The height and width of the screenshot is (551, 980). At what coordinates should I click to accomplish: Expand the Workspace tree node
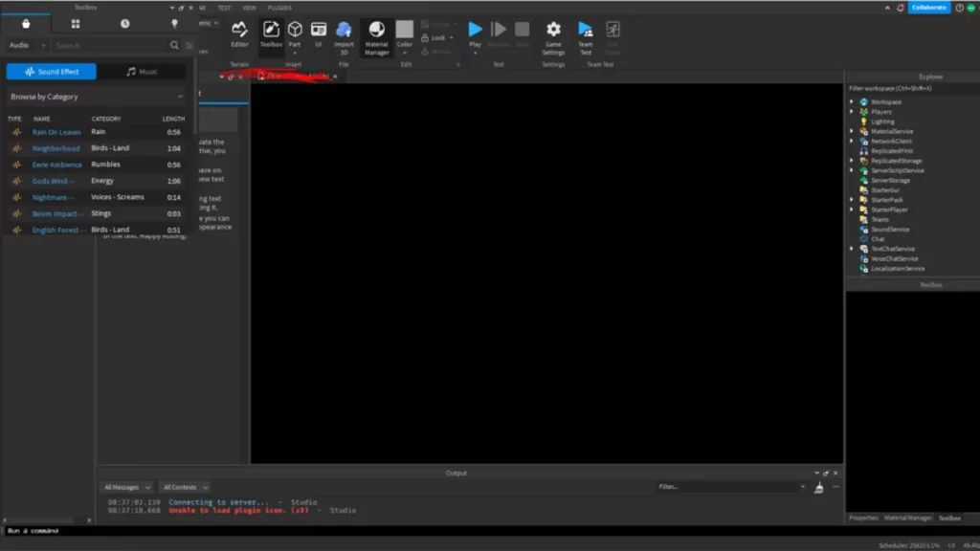click(851, 101)
